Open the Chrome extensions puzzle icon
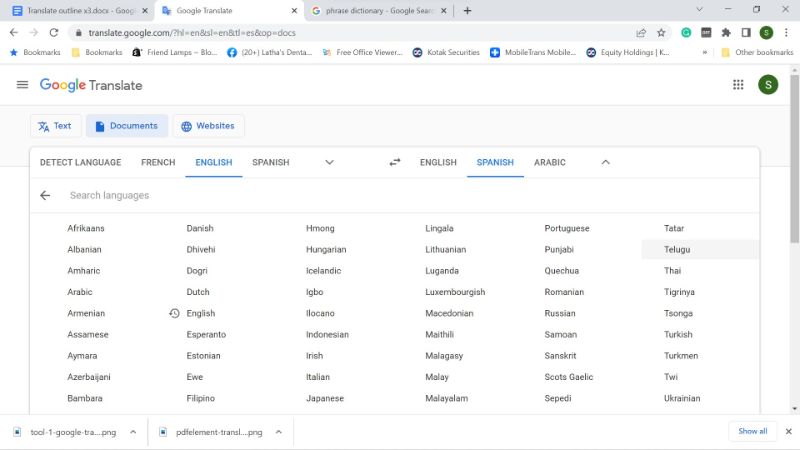 coord(726,33)
